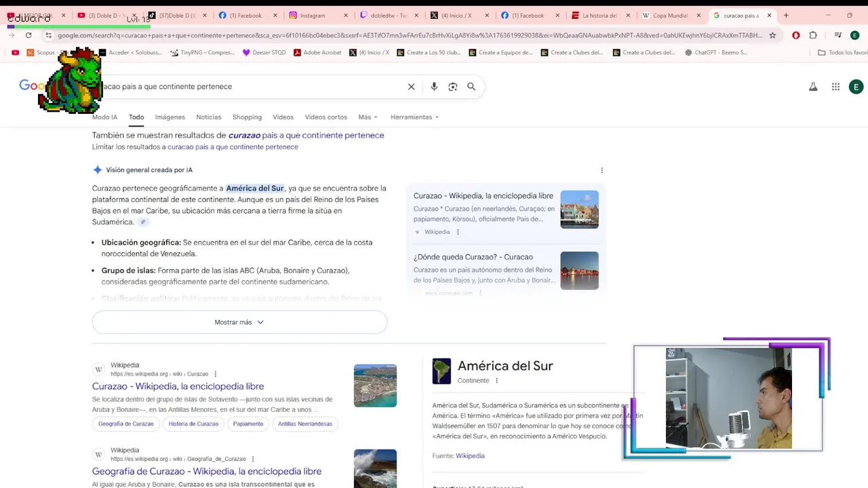Click the Papiamento chip

point(248,424)
